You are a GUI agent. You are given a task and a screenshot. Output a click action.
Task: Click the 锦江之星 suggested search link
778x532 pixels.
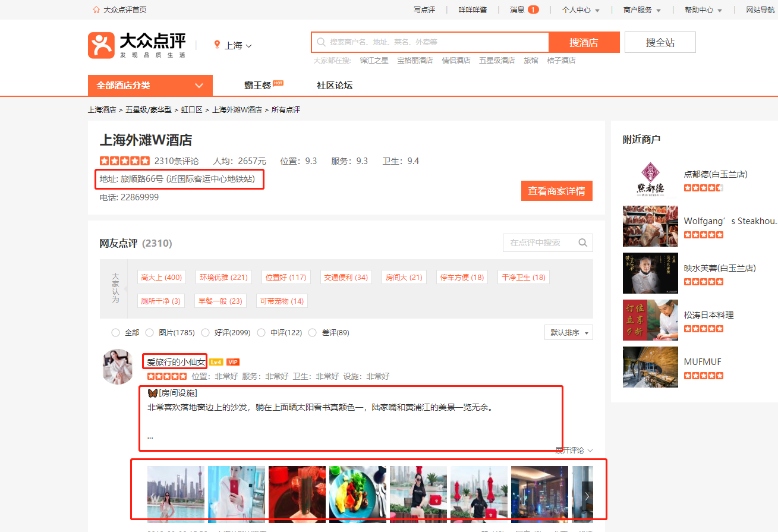[374, 61]
